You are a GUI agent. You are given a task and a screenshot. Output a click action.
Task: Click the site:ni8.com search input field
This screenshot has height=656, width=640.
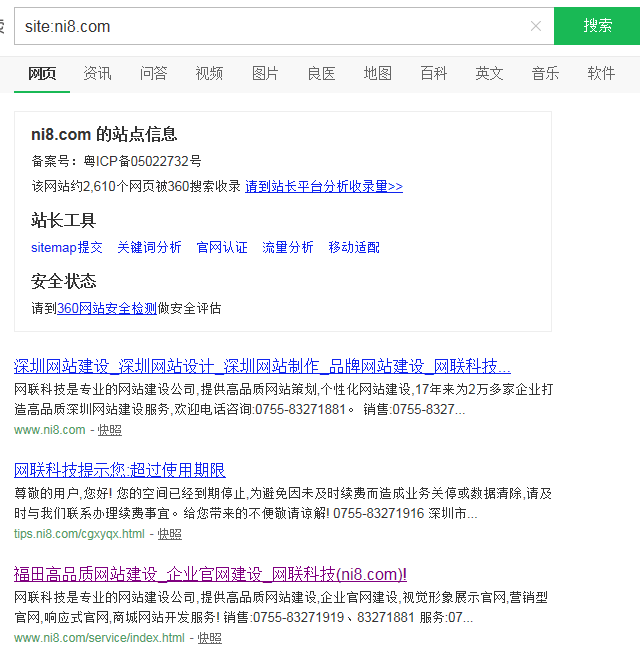click(x=270, y=26)
